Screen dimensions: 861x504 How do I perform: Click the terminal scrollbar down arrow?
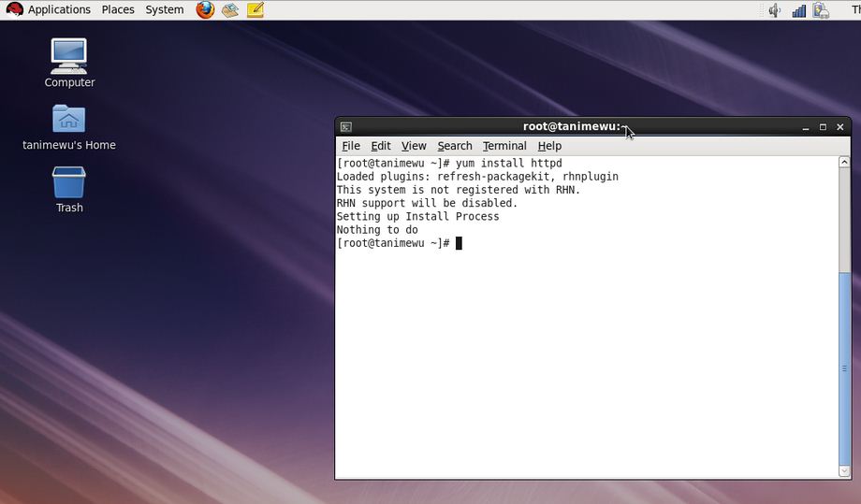coord(844,471)
